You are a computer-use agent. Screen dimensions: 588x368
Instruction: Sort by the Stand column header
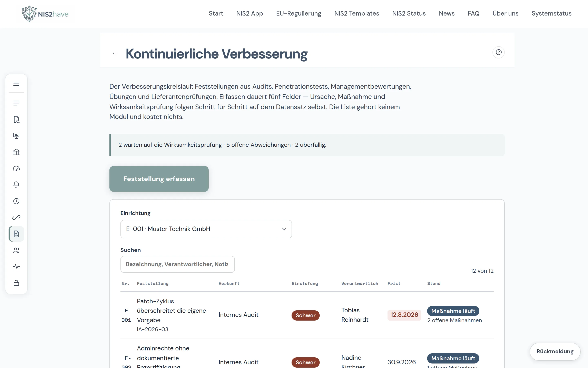click(x=434, y=284)
